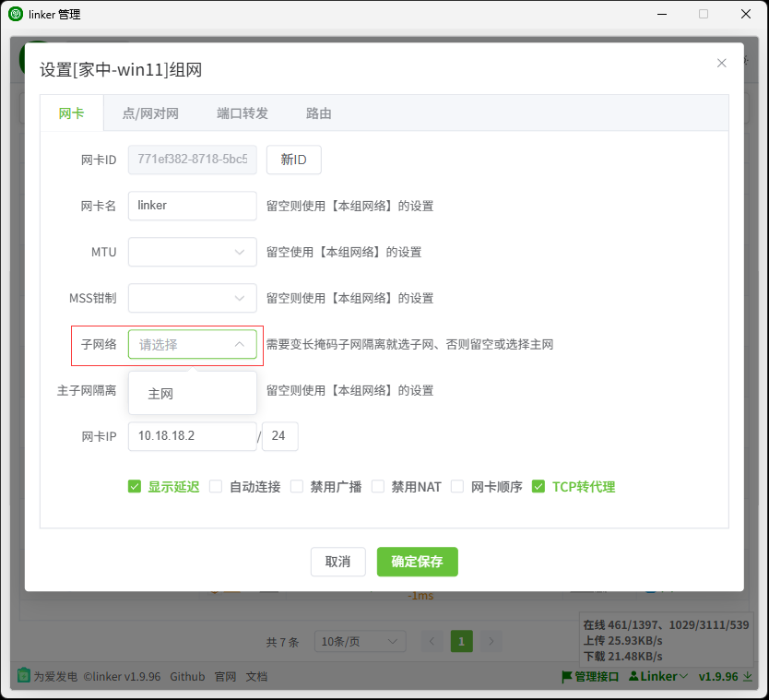Open the 端口转发 tab
Viewport: 769px width, 700px height.
243,113
